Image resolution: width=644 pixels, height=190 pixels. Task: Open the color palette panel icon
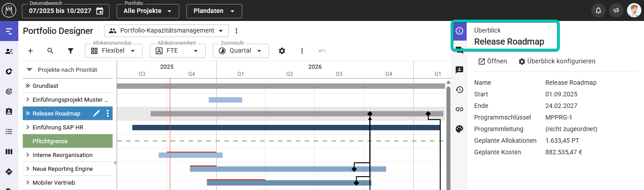click(459, 129)
